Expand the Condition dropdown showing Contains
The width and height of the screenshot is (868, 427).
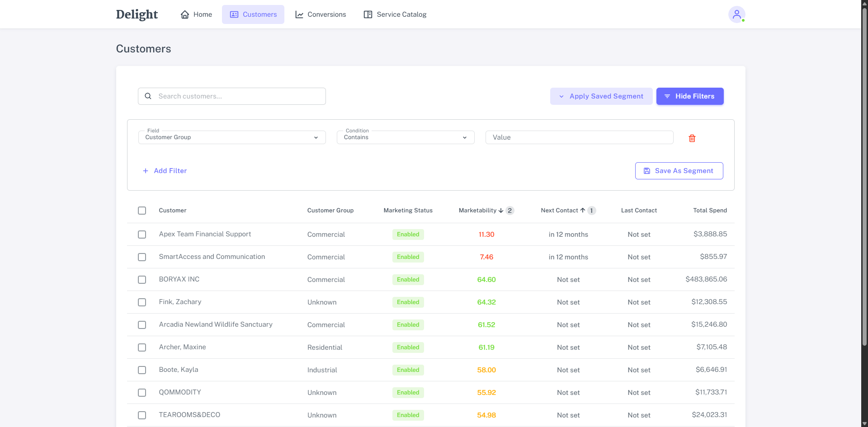pos(405,137)
